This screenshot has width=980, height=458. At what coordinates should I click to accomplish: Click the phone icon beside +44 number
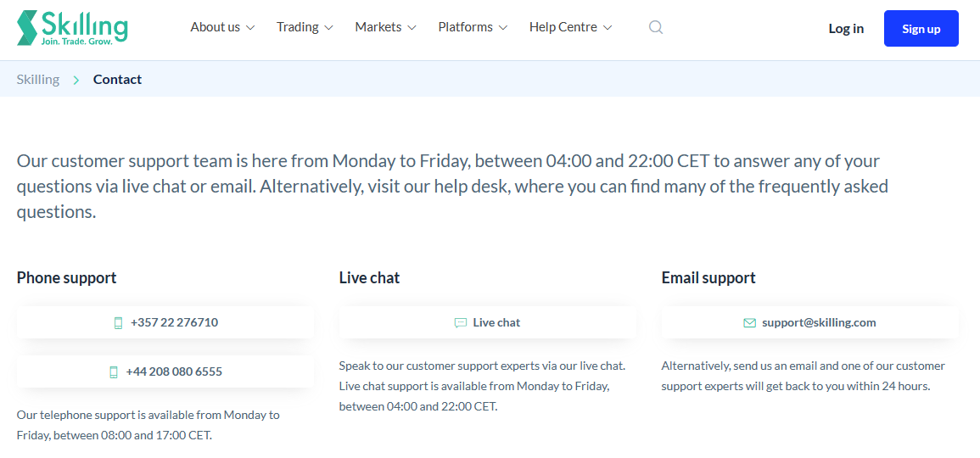(x=113, y=372)
